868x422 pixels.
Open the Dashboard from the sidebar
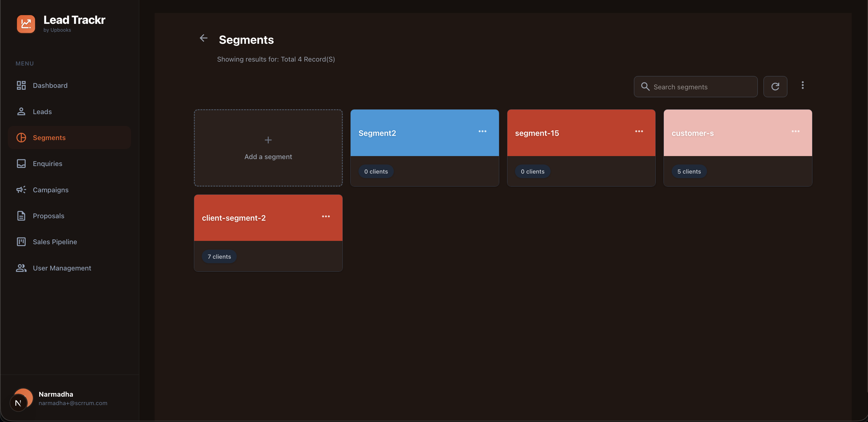click(50, 85)
